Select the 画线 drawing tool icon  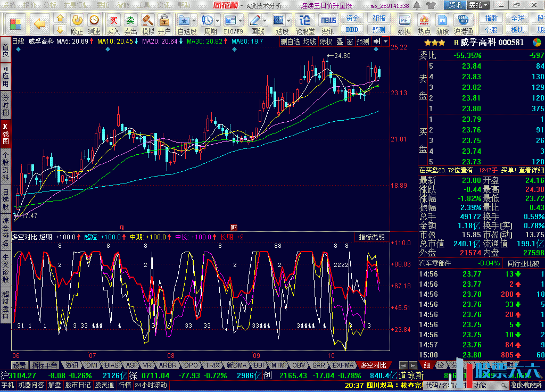pos(257,23)
